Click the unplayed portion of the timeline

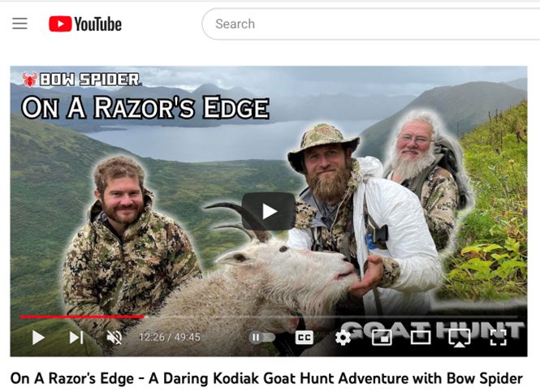tap(330, 317)
